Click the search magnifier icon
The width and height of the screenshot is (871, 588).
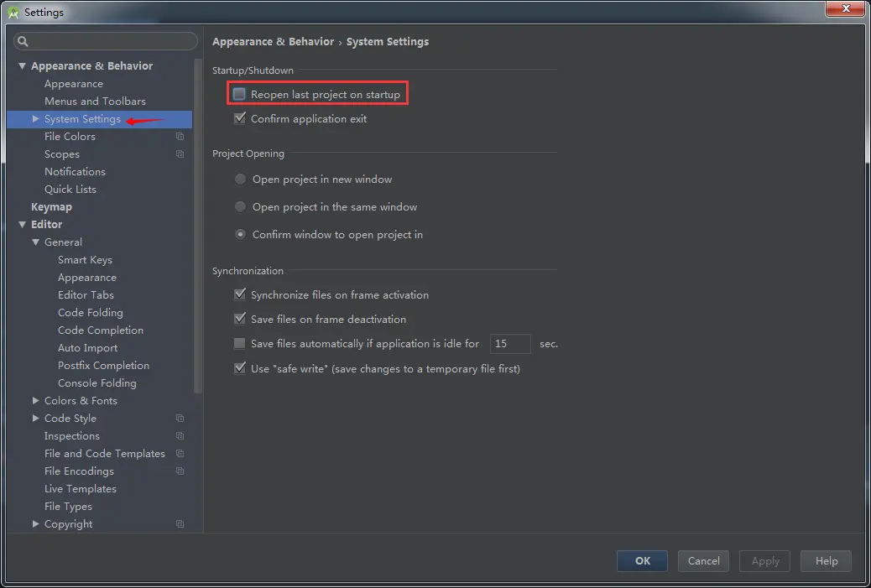pyautogui.click(x=23, y=41)
